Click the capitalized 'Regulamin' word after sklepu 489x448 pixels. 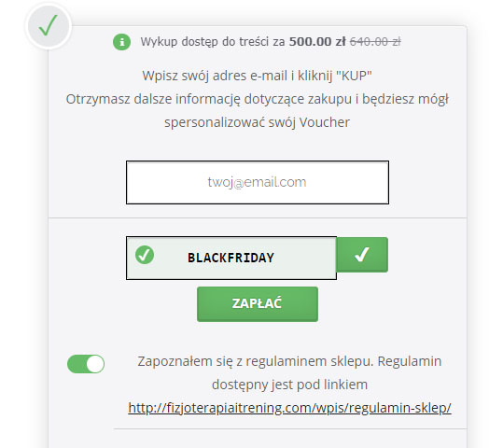[410, 362]
